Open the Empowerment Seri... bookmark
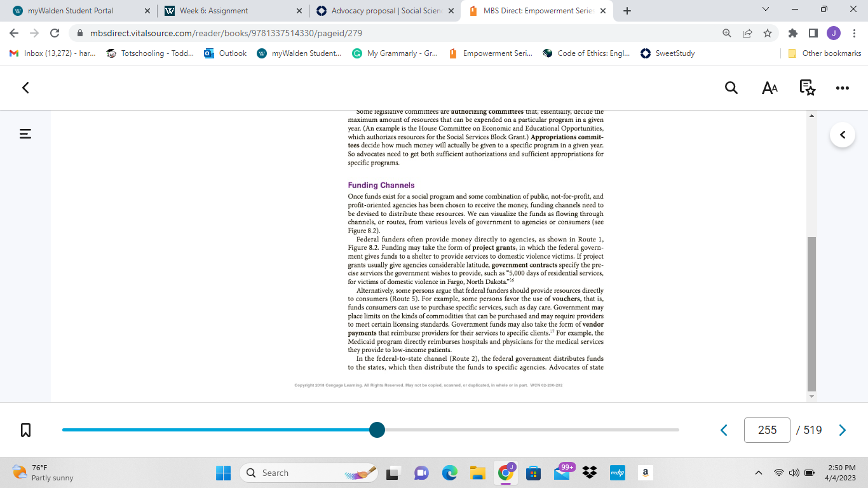The image size is (868, 488). point(491,53)
